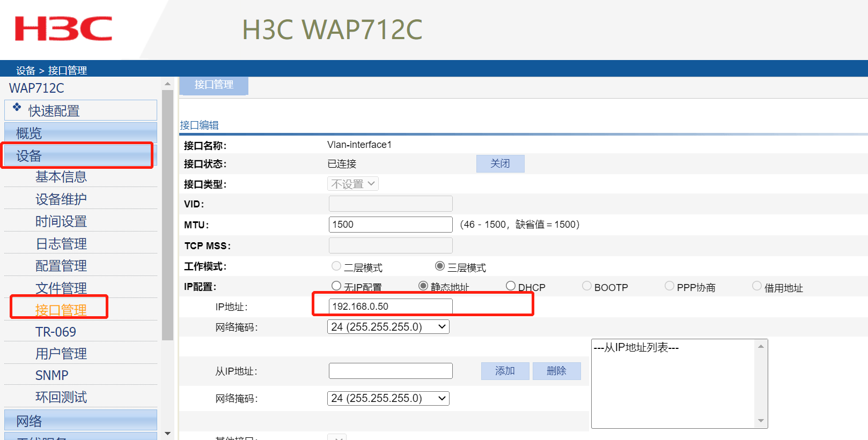This screenshot has height=440, width=868.
Task: Click the TCP MSS input field
Action: (391, 245)
